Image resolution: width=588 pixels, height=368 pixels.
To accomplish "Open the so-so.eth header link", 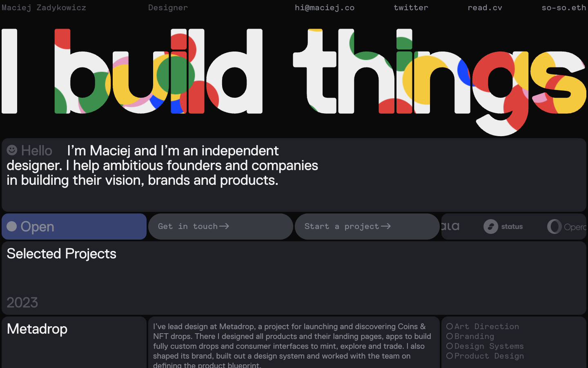I will (x=564, y=7).
